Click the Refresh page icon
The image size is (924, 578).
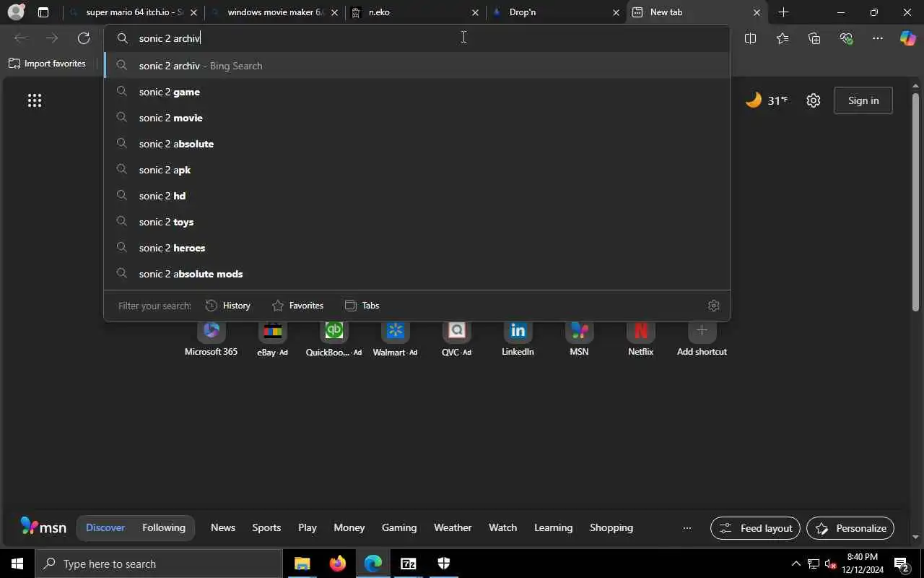84,38
